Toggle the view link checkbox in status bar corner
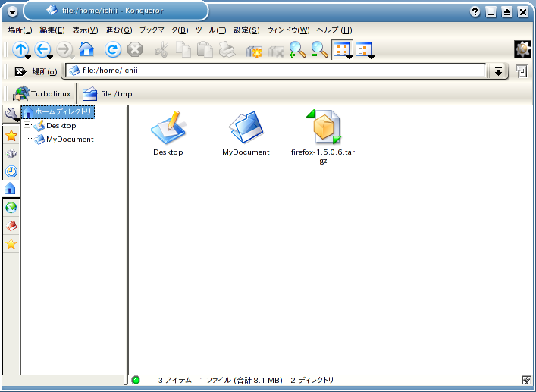536x392 pixels. point(526,380)
